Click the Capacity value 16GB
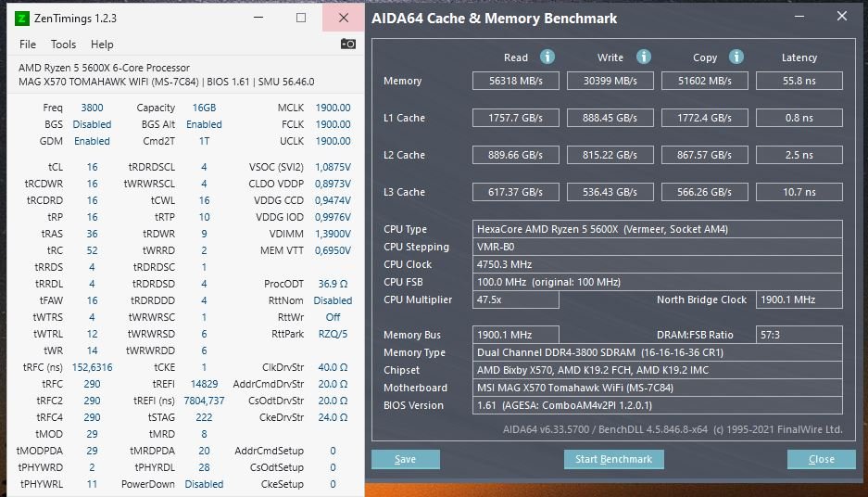868x497 pixels. pos(204,108)
